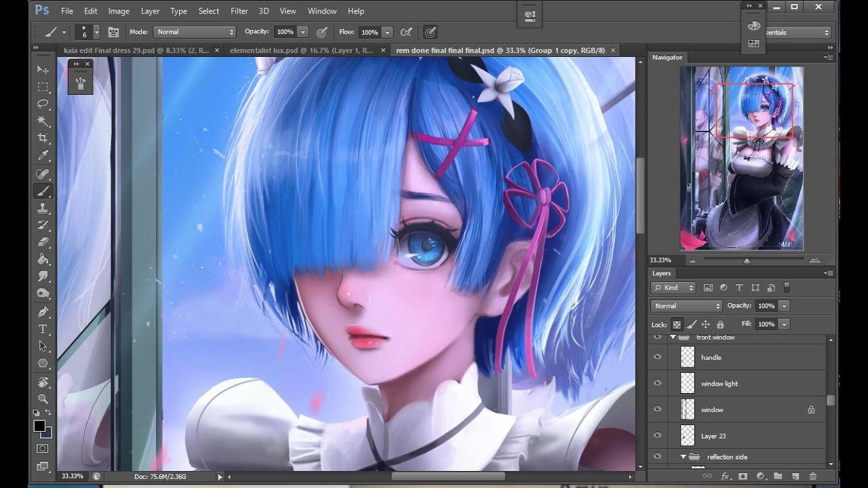This screenshot has height=488, width=868.
Task: Select the Magic Wand tool
Action: pyautogui.click(x=43, y=122)
